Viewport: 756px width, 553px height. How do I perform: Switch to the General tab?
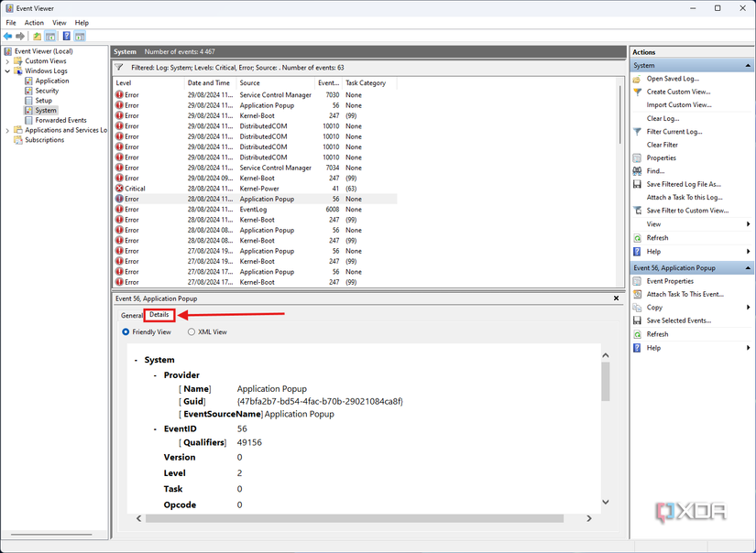point(131,315)
